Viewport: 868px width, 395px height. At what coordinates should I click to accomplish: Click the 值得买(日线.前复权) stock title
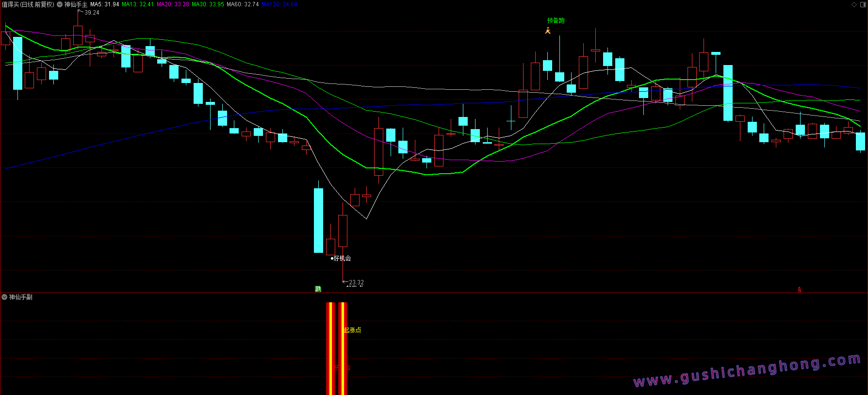click(28, 4)
